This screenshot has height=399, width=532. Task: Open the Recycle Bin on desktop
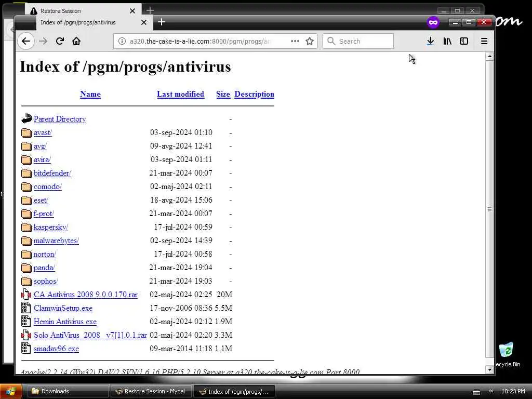(507, 354)
